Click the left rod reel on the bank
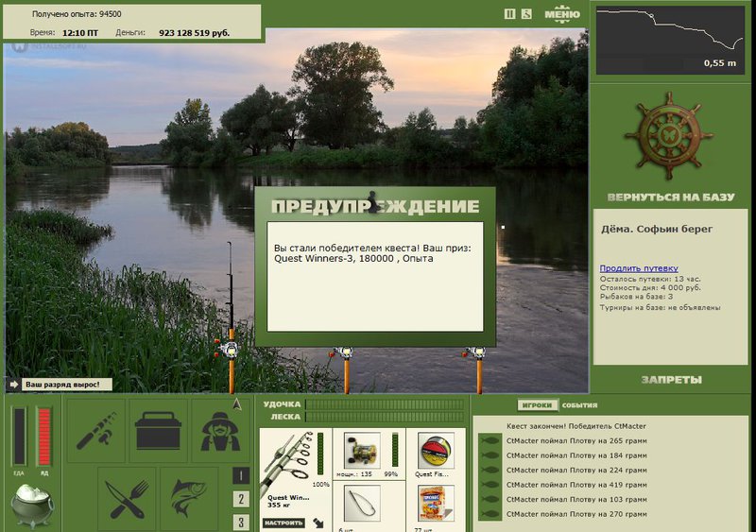The width and height of the screenshot is (756, 532). point(228,349)
